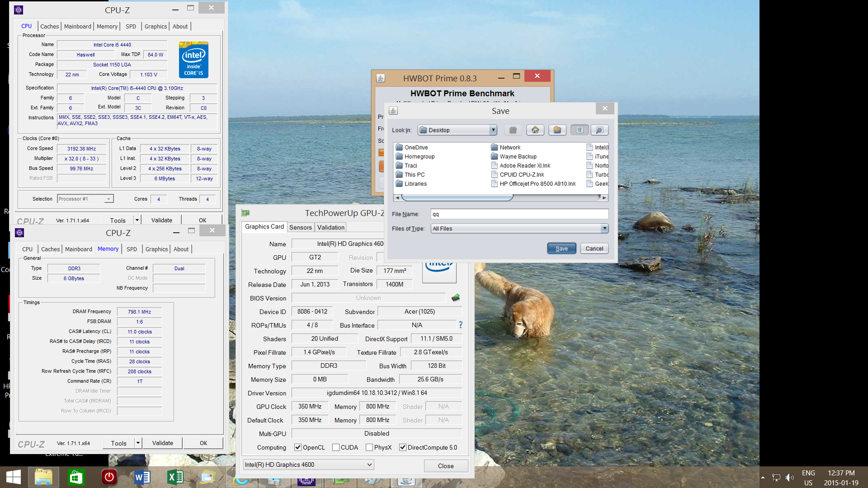Open SPD tab in top CPU-Z window
This screenshot has width=868, height=488.
[x=131, y=26]
